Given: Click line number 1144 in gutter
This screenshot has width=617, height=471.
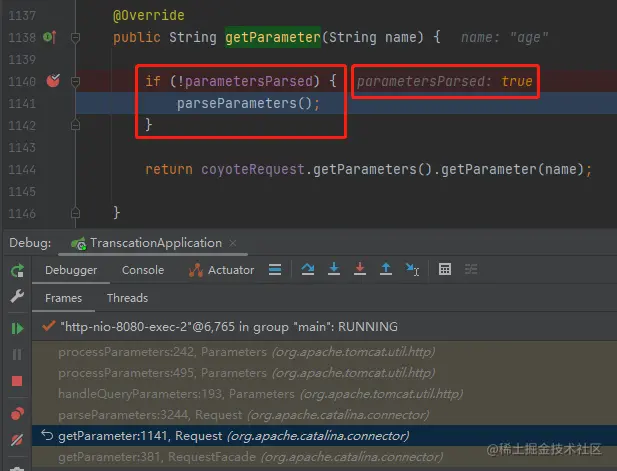Looking at the screenshot, I should point(22,170).
